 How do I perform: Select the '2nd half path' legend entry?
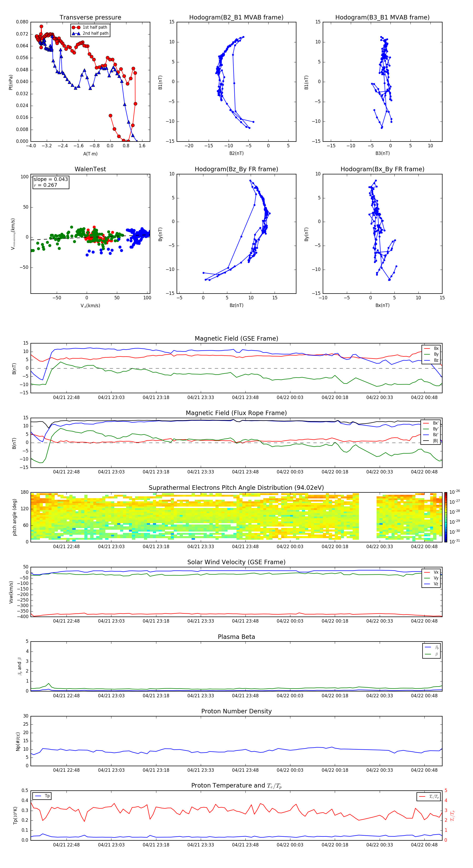click(90, 33)
